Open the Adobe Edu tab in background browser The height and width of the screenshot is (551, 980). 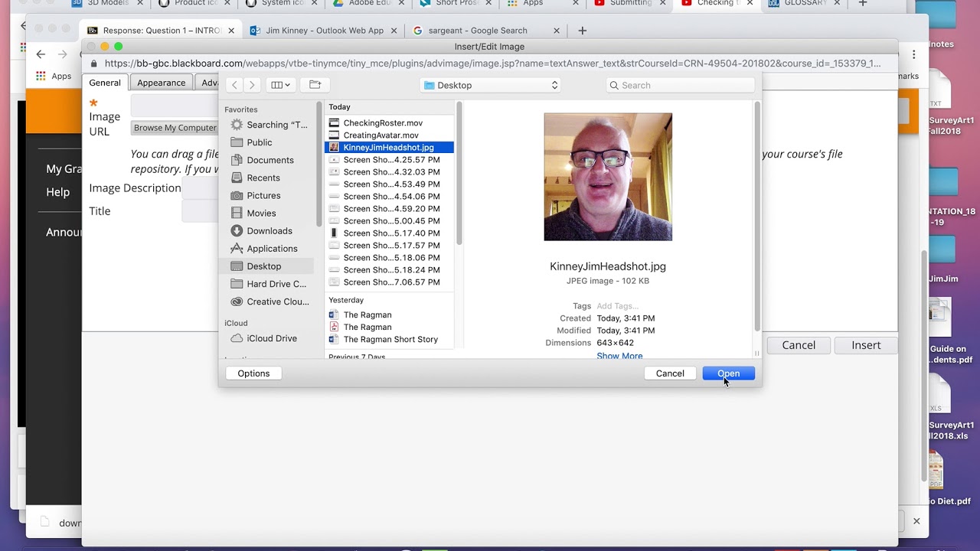click(371, 4)
